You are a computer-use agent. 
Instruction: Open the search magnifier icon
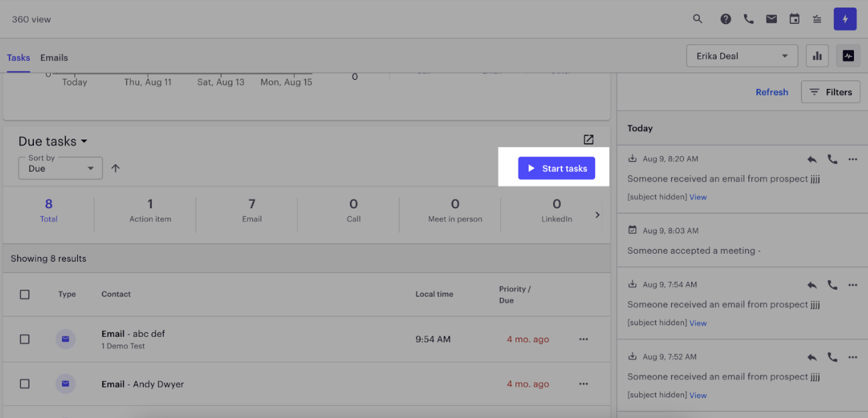[x=697, y=19]
